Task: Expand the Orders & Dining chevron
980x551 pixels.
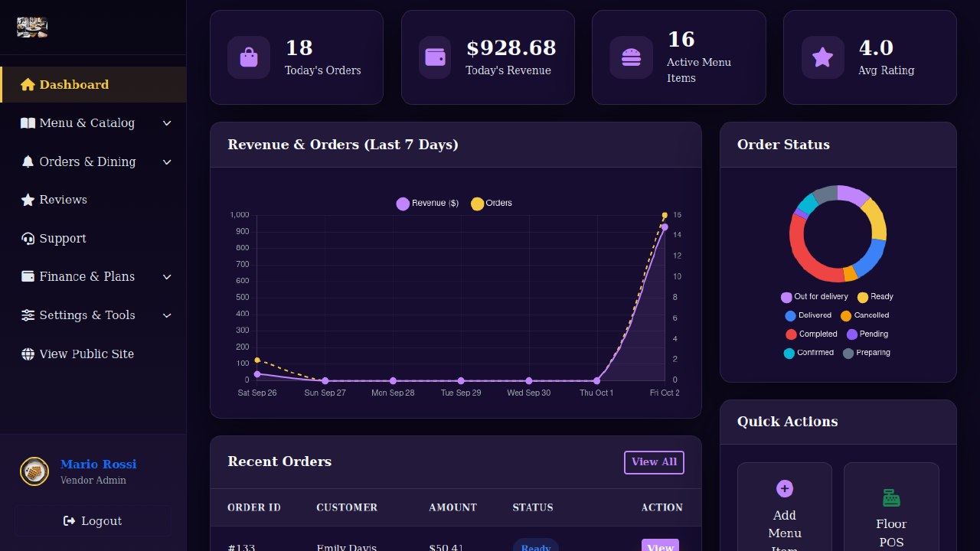Action: (x=167, y=162)
